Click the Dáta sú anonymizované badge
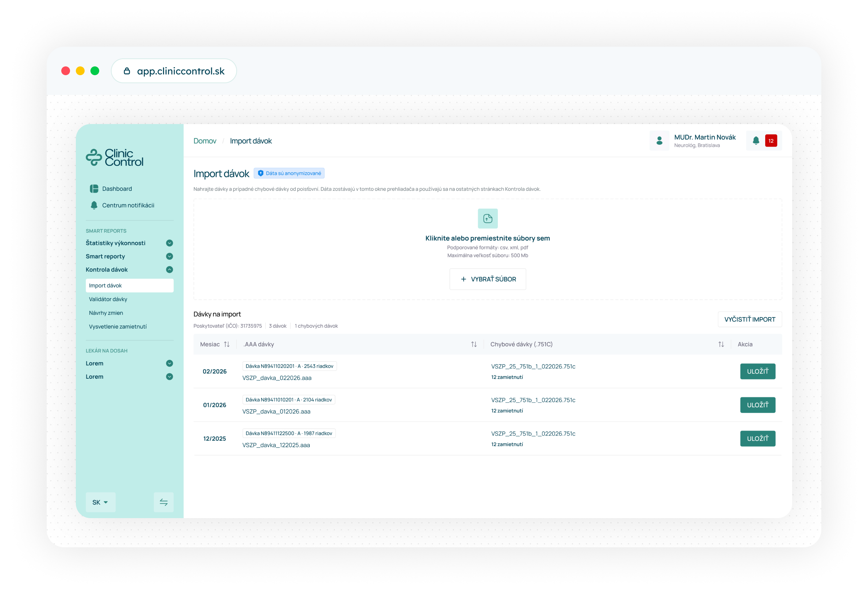The height and width of the screenshot is (594, 868). [x=289, y=173]
